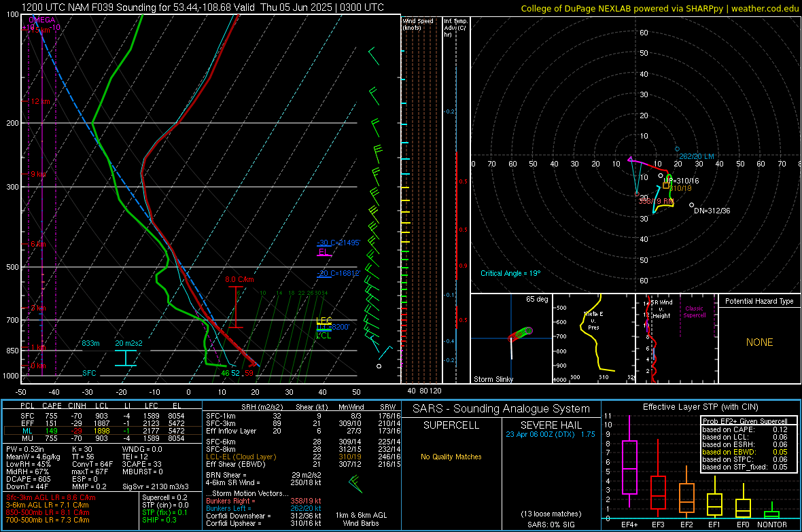The image size is (802, 532).
Task: Select the sounding title text at top
Action: 203,7
